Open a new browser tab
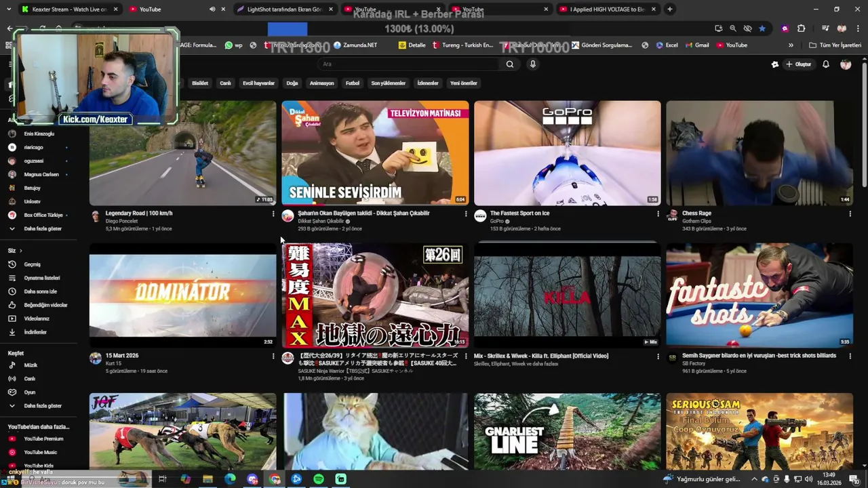This screenshot has width=868, height=488. (669, 9)
